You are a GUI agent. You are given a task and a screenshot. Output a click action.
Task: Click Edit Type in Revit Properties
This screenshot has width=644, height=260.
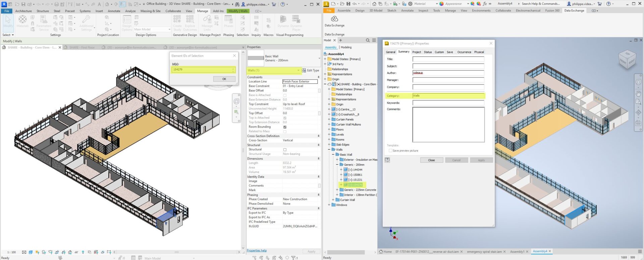[311, 70]
